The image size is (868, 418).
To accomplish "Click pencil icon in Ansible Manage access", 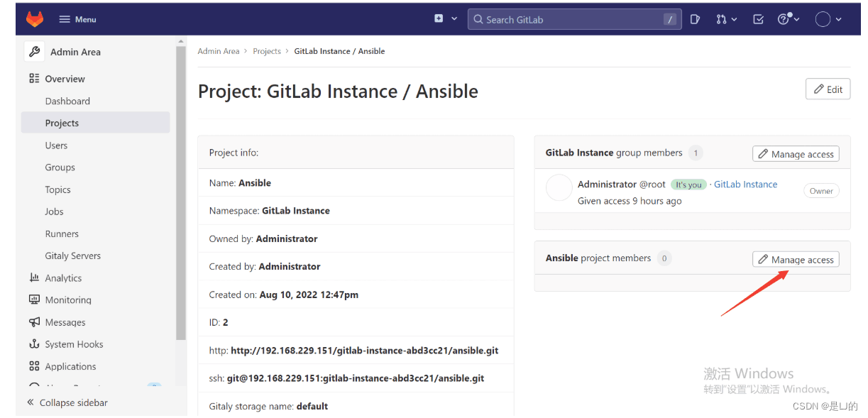I will pos(764,260).
